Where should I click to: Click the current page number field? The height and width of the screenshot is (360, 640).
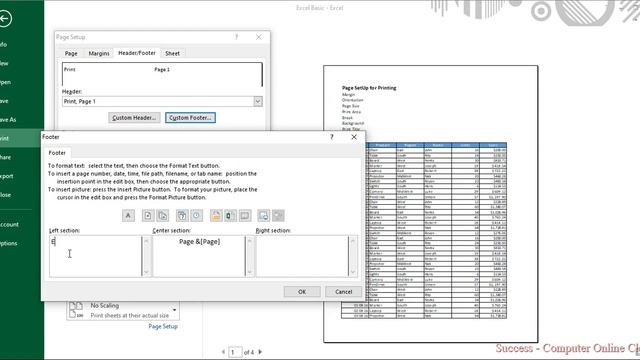point(235,352)
